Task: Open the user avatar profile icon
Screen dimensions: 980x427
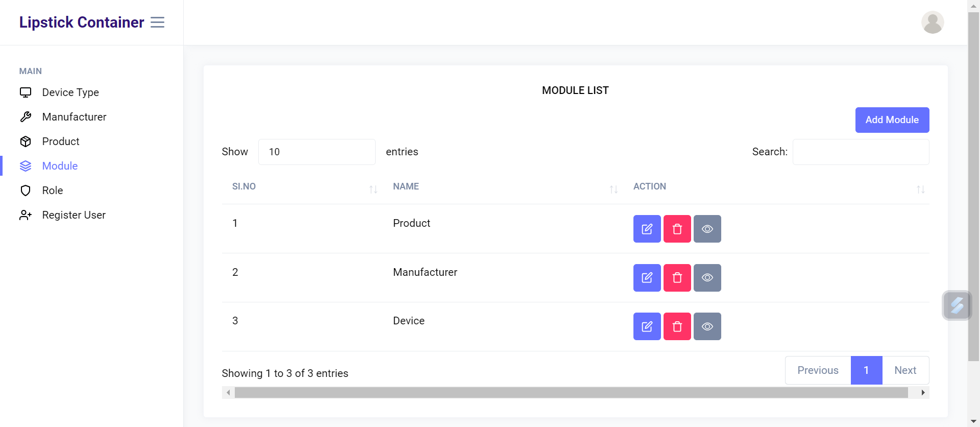Action: (x=932, y=22)
